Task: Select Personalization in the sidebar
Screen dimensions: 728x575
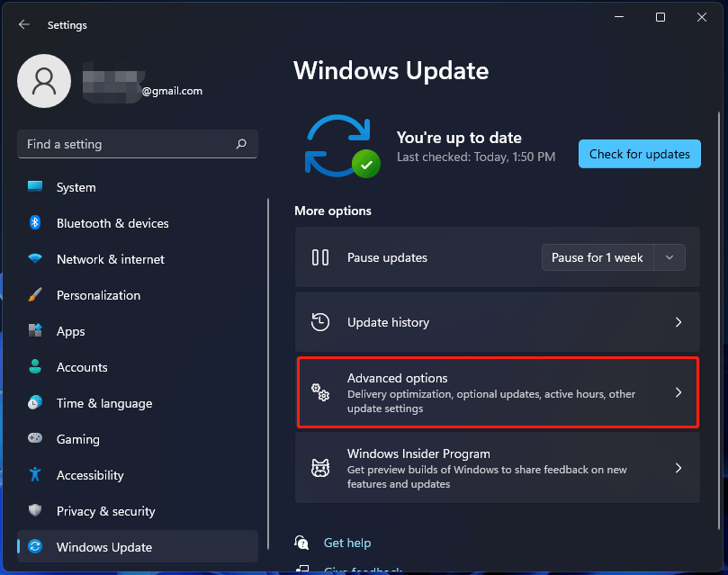Action: pos(138,295)
